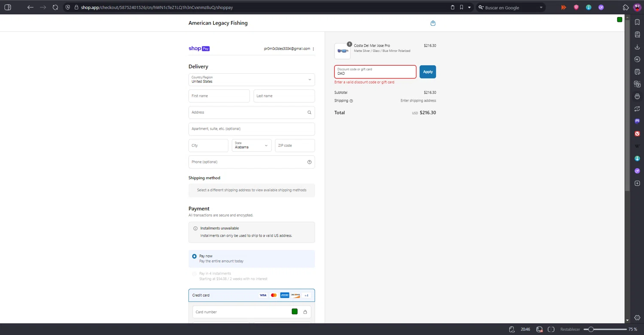
Task: Go back using the browser back arrow
Action: 30,7
